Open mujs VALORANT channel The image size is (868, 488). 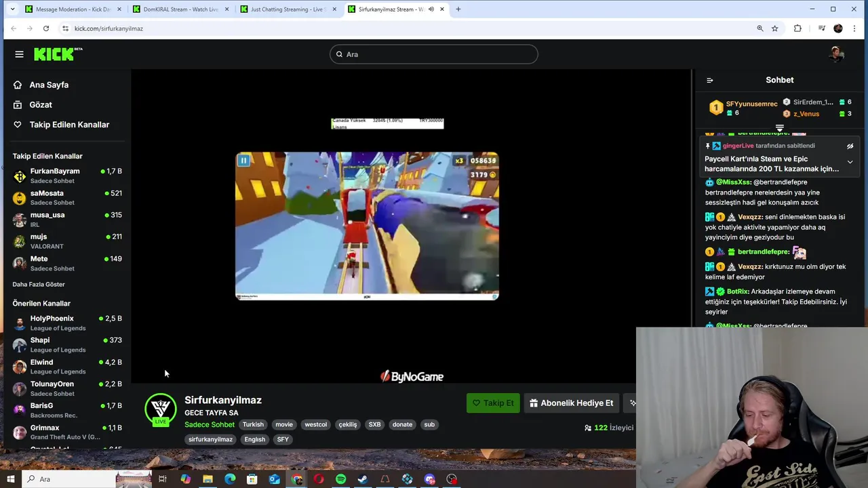coord(66,241)
